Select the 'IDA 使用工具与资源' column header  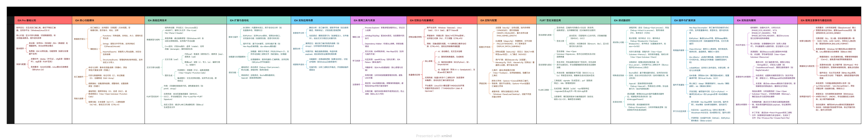point(378,20)
